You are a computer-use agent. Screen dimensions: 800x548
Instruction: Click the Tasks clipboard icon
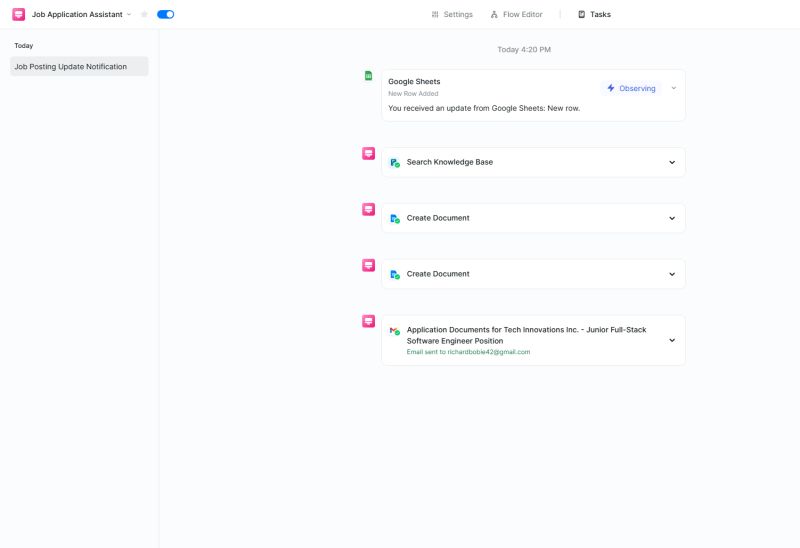582,14
